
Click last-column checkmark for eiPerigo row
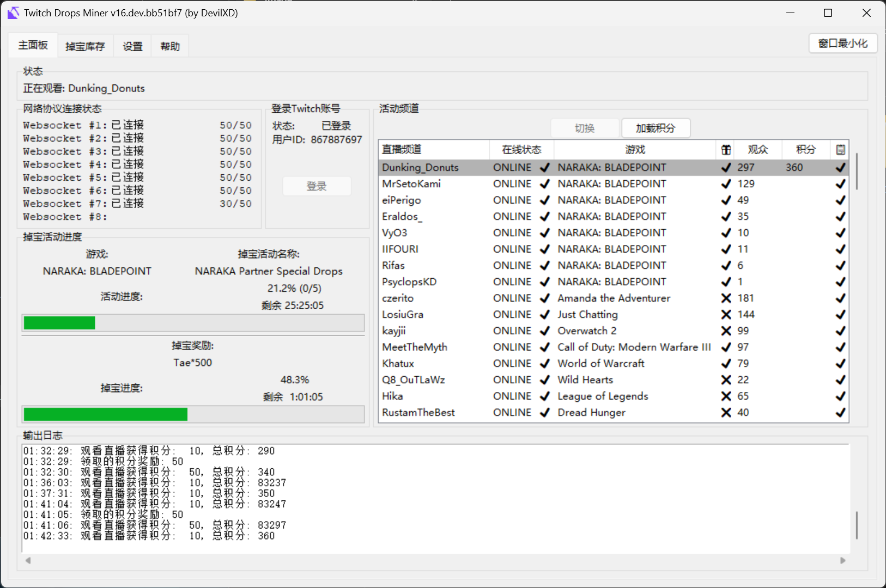(840, 200)
